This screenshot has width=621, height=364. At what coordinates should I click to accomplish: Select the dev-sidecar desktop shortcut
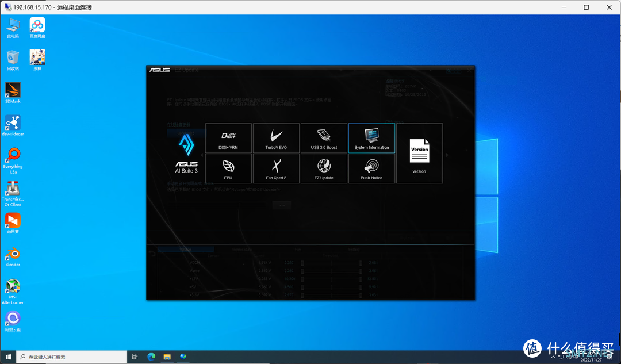(13, 125)
